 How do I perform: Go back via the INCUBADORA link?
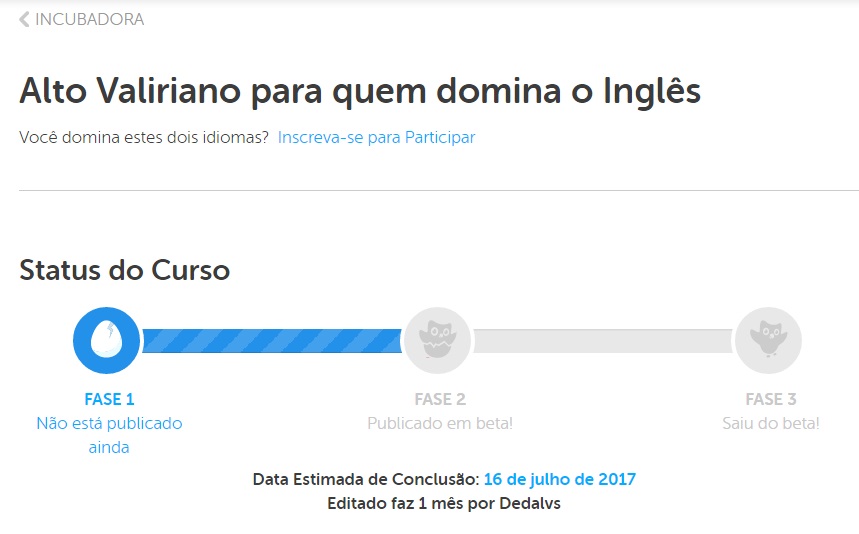pos(89,19)
